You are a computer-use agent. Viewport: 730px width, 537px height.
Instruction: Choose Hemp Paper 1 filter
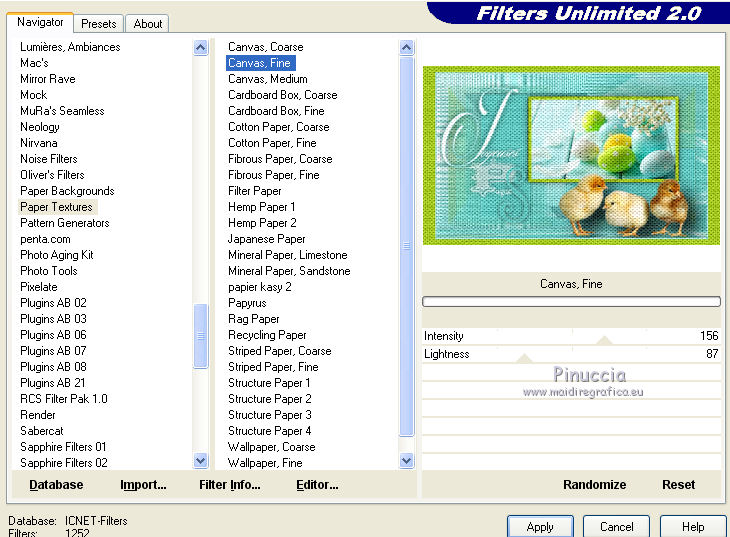[261, 207]
